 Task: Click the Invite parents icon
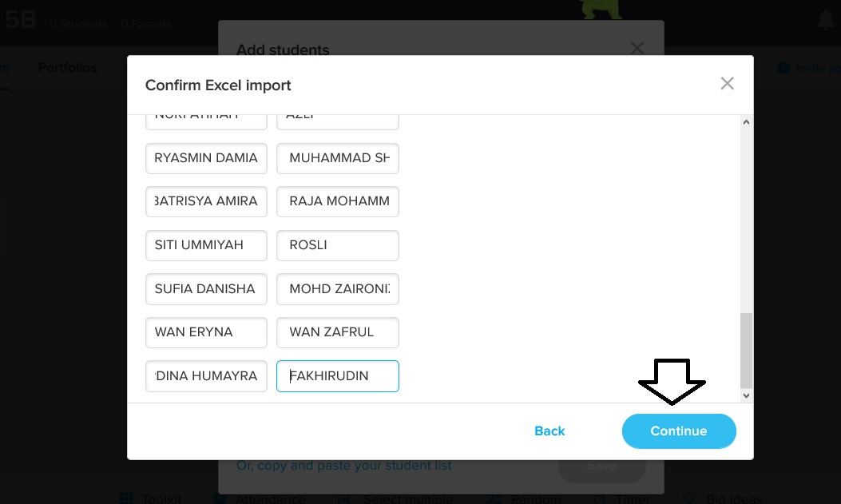coord(783,69)
